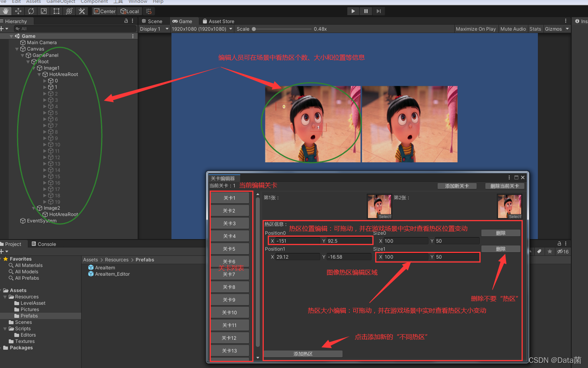The width and height of the screenshot is (588, 368).
Task: Toggle the grid snapping icon
Action: (149, 11)
